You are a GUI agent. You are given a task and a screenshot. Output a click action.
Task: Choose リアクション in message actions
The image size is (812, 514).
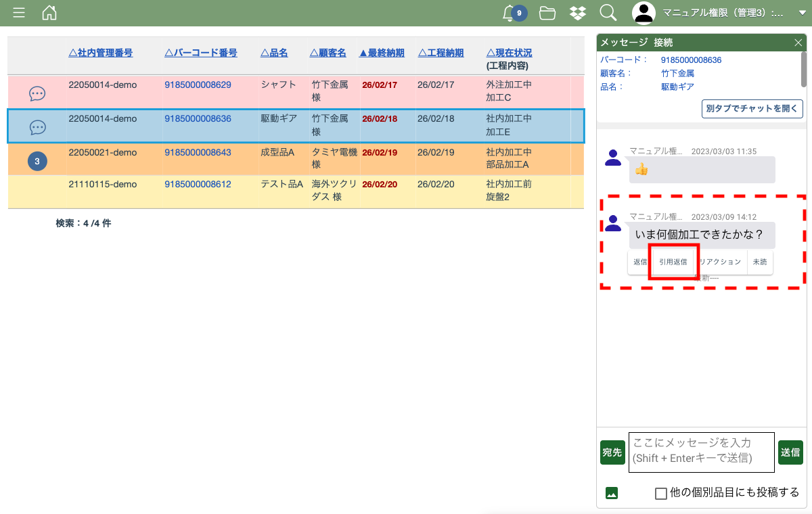(720, 262)
